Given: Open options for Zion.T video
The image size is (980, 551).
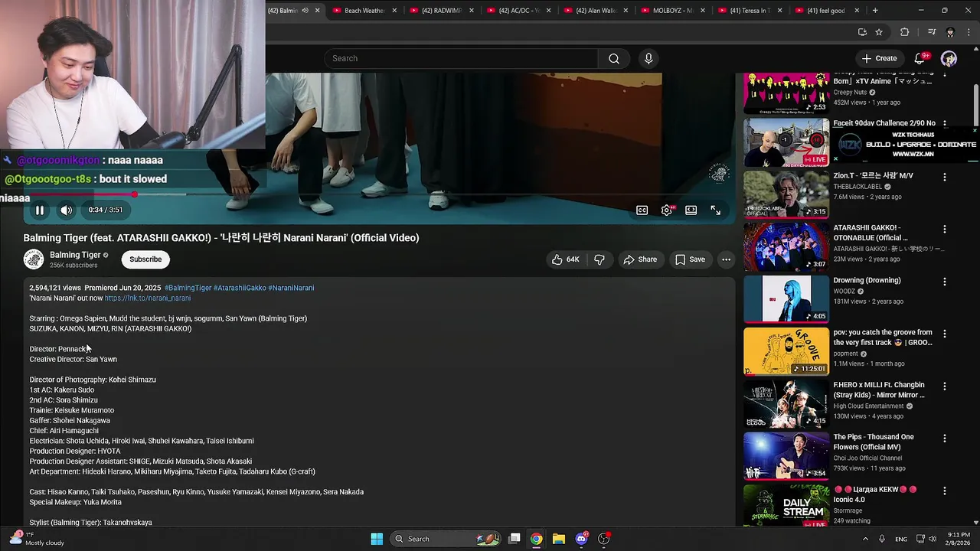Looking at the screenshot, I should 945,177.
